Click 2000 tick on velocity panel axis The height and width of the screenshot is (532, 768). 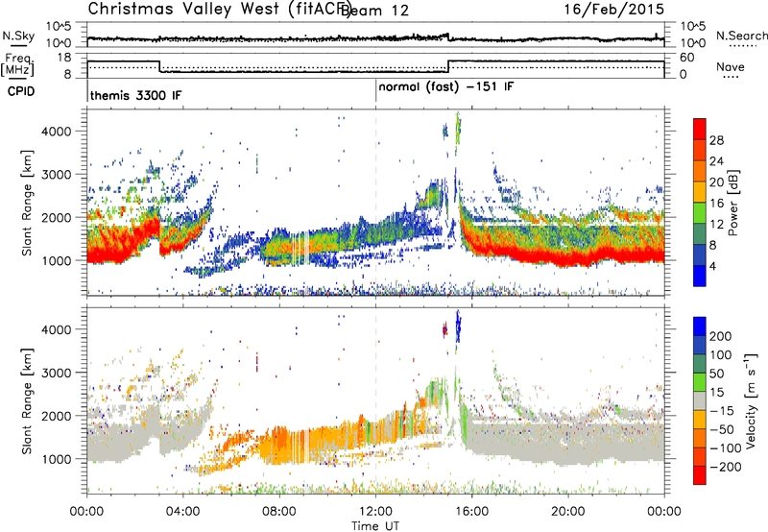[56, 416]
